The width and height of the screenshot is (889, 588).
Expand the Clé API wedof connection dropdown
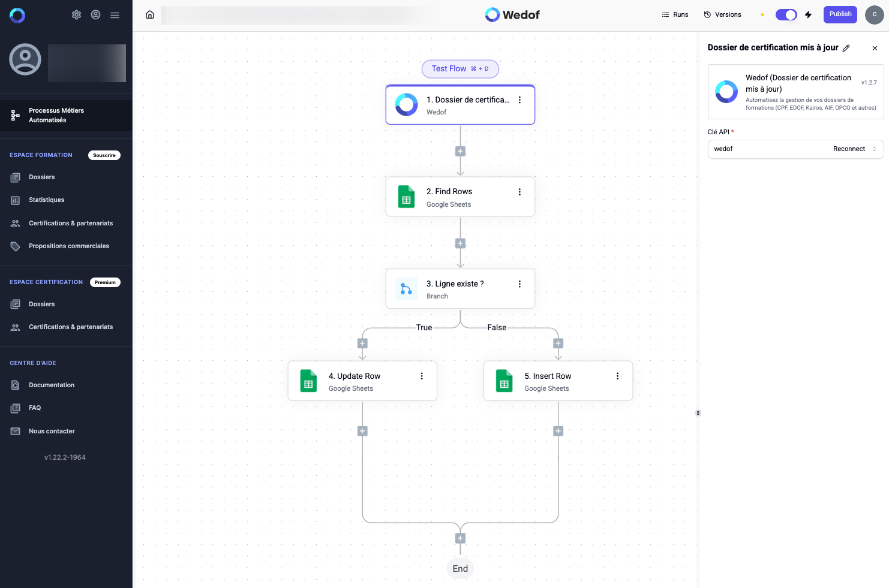pos(874,149)
